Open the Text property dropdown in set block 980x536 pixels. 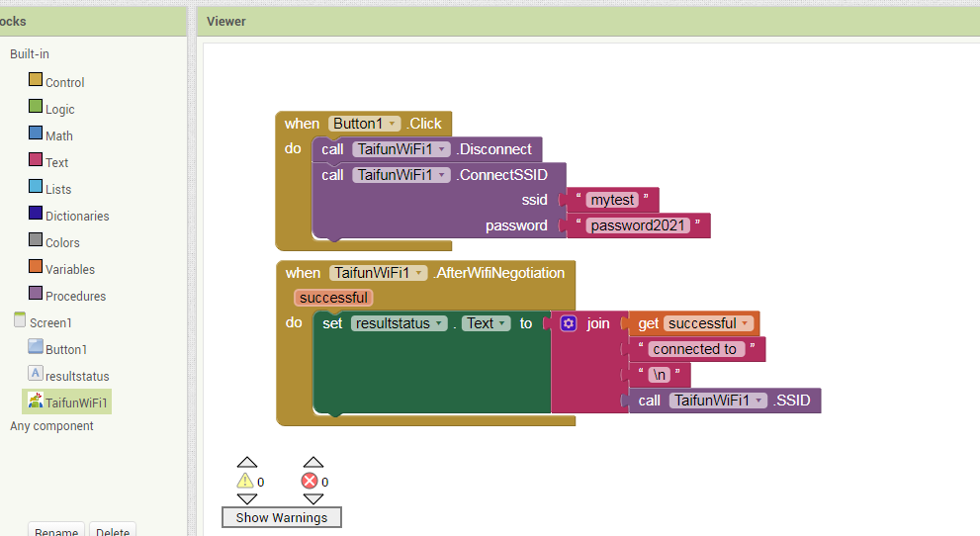[x=503, y=323]
